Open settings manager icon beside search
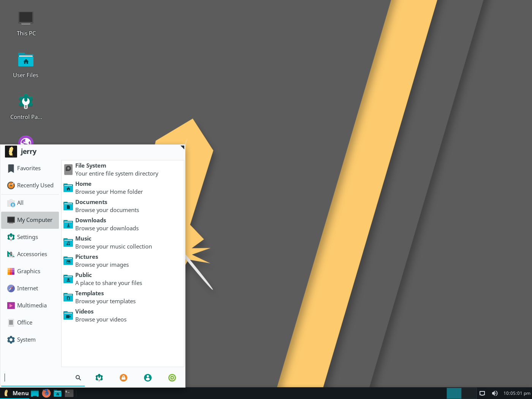Viewport: 532px width, 399px height. (99, 378)
